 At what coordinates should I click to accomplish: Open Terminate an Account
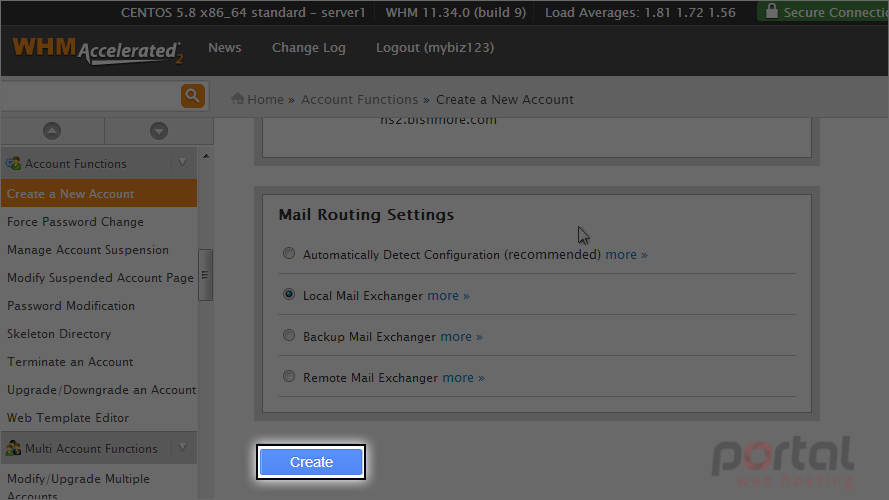(70, 362)
